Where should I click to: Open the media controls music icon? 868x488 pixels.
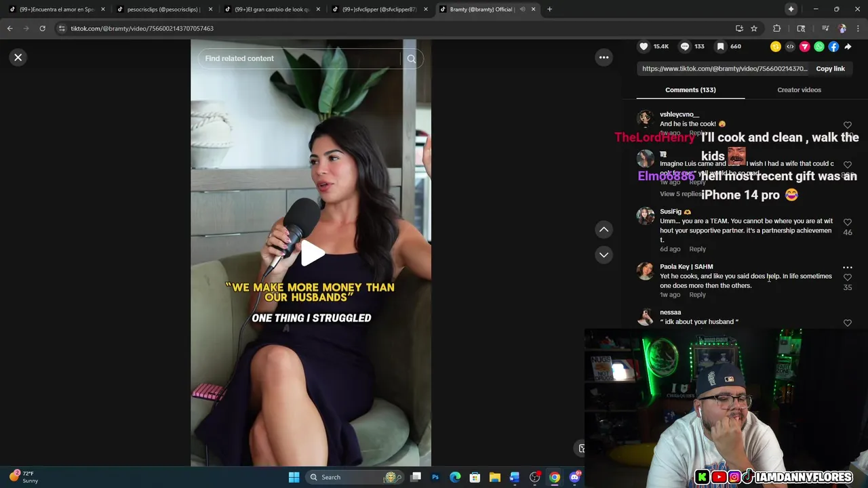tap(825, 28)
